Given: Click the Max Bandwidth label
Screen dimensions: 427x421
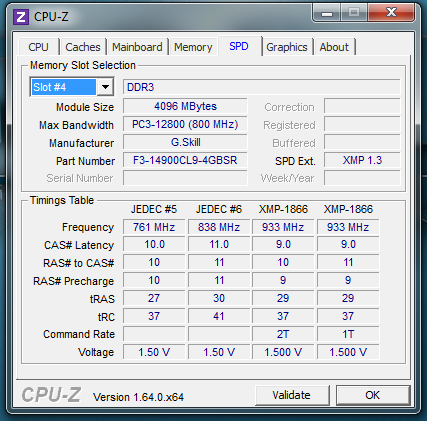Looking at the screenshot, I should 76,125.
